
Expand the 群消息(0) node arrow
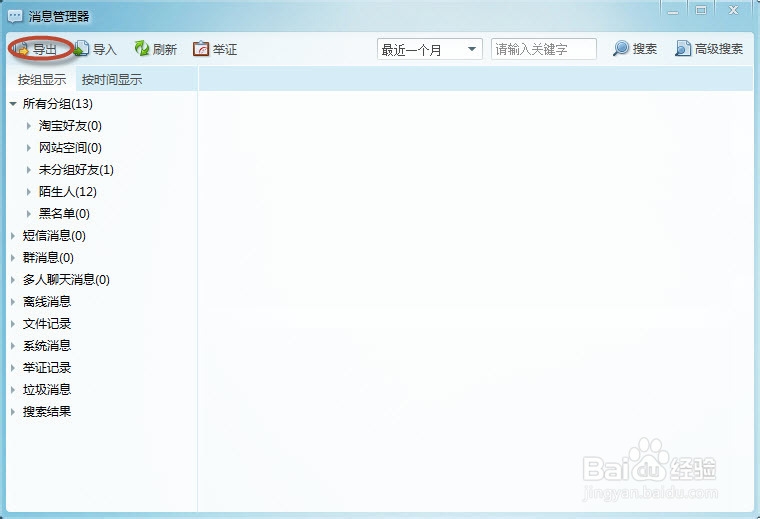[13, 257]
